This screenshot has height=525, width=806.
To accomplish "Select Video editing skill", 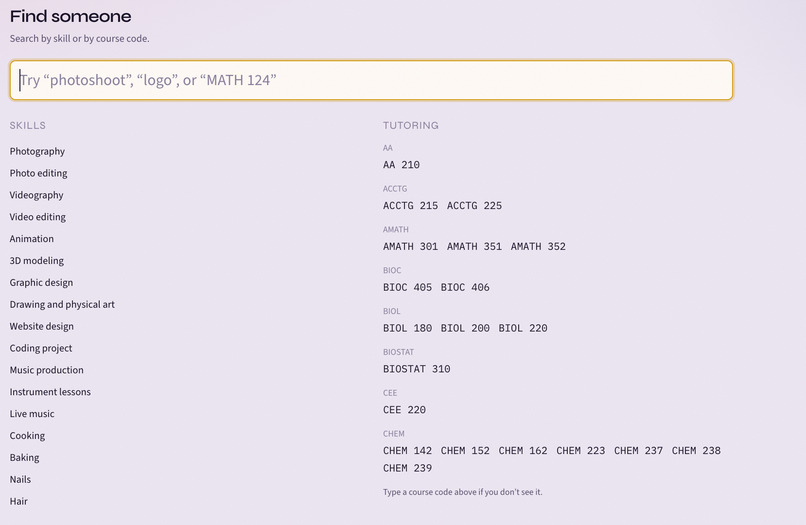I will [x=38, y=217].
